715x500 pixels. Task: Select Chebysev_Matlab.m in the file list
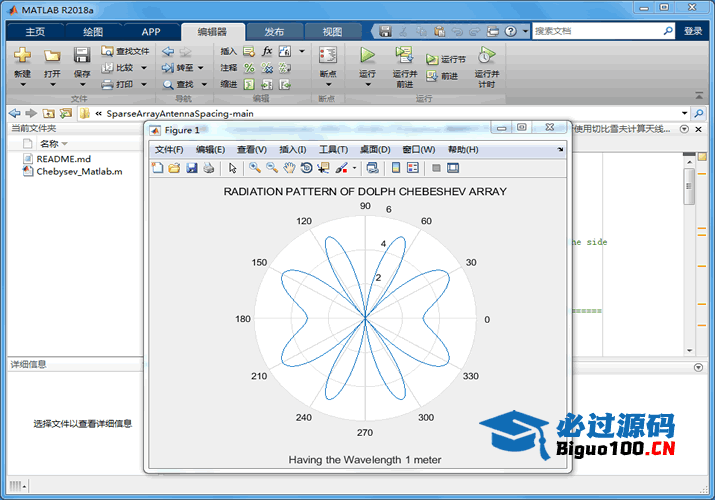(79, 171)
